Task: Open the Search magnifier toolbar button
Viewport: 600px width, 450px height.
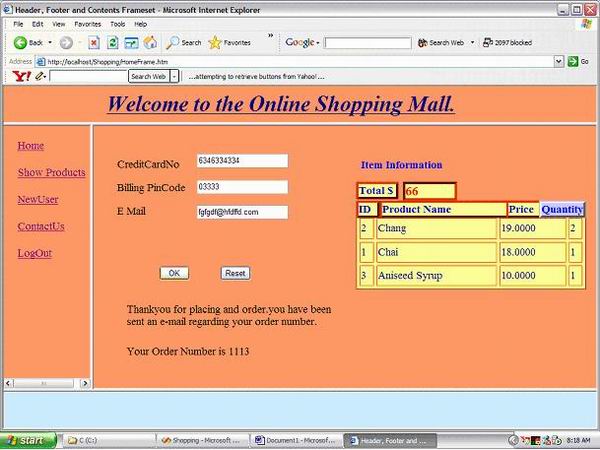Action: click(184, 42)
